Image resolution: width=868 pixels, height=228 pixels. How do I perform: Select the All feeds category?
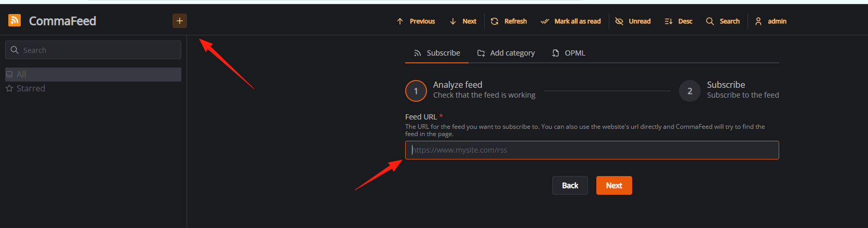coord(94,74)
